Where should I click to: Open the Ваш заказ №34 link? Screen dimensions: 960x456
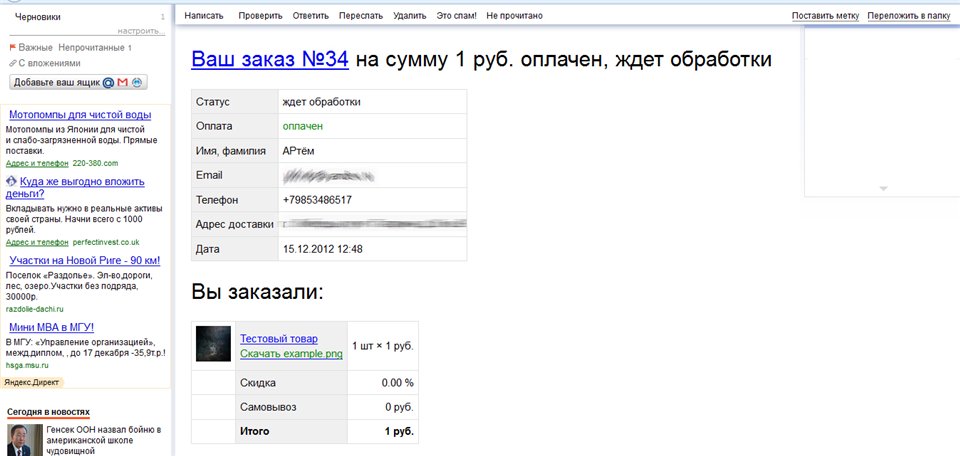click(x=269, y=59)
